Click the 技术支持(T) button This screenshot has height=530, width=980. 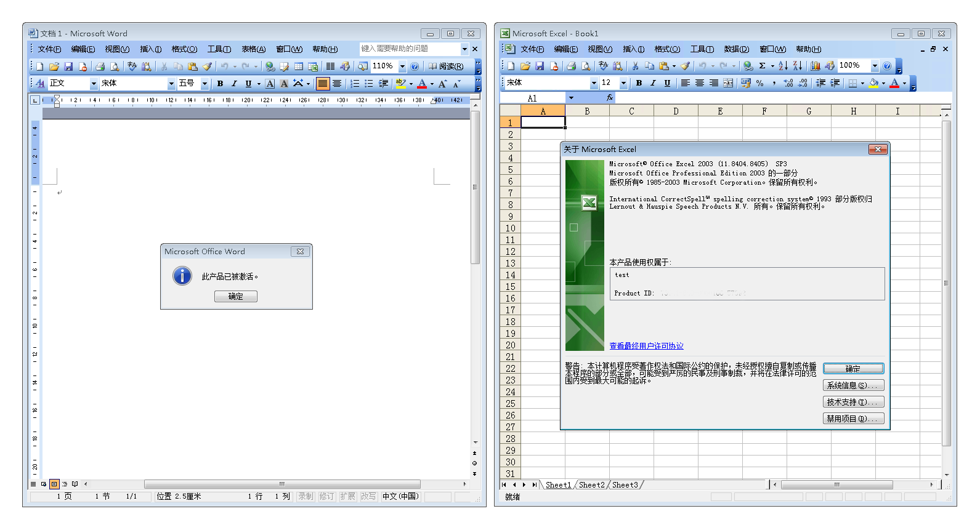[x=854, y=402]
